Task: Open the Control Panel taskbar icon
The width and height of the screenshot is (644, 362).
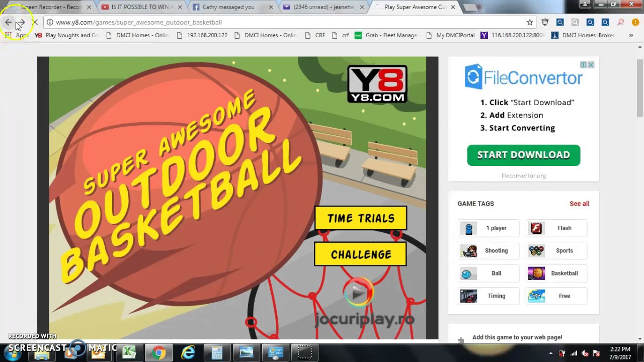Action: point(275,353)
